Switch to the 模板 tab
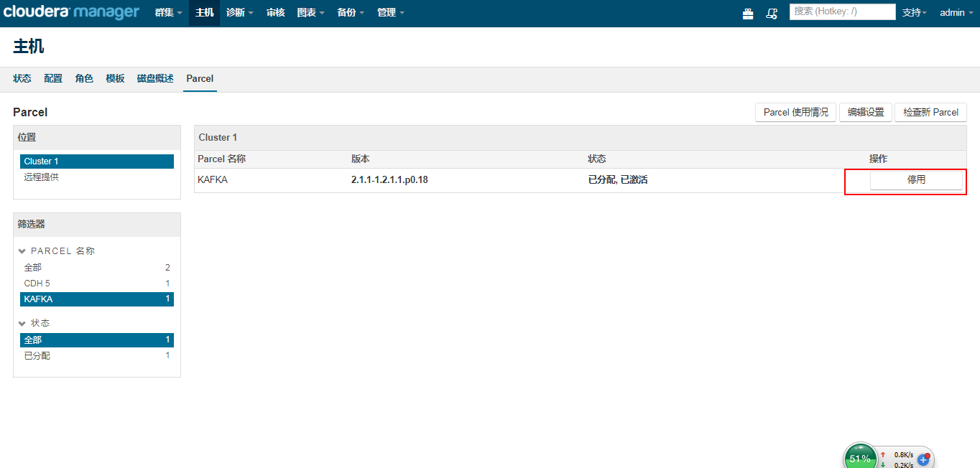Image resolution: width=980 pixels, height=468 pixels. coord(115,79)
